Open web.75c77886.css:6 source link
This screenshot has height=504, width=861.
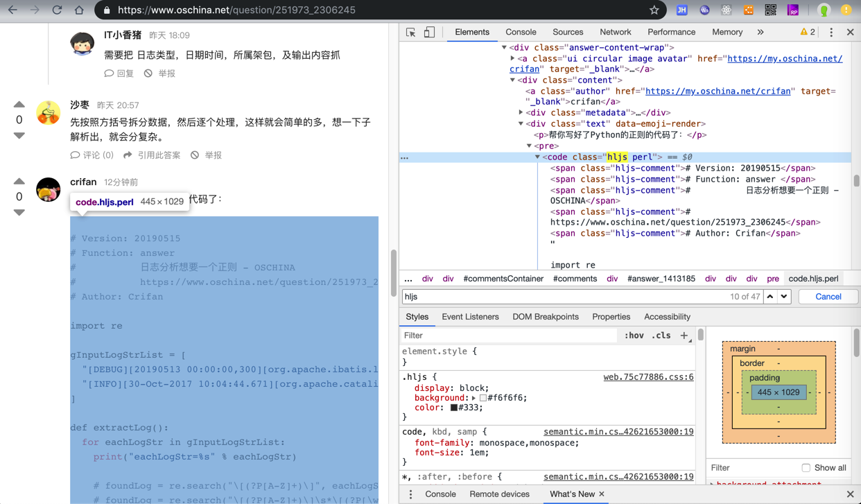click(x=648, y=377)
